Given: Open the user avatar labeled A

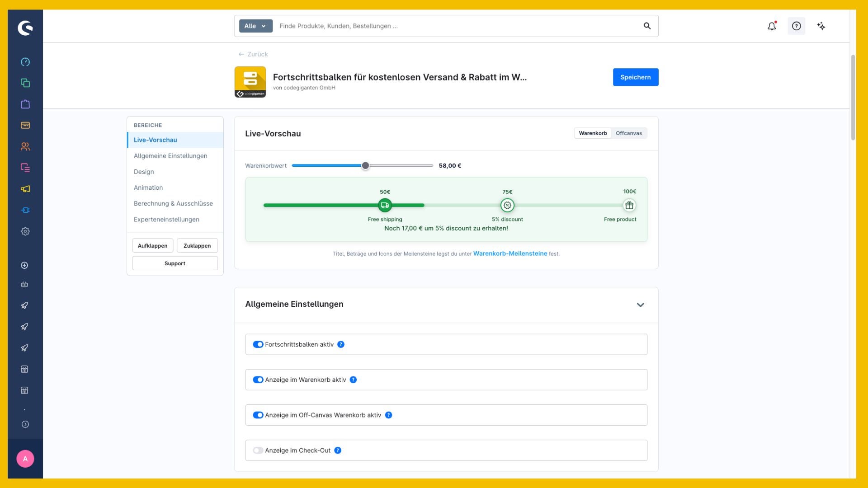Looking at the screenshot, I should coord(25,459).
